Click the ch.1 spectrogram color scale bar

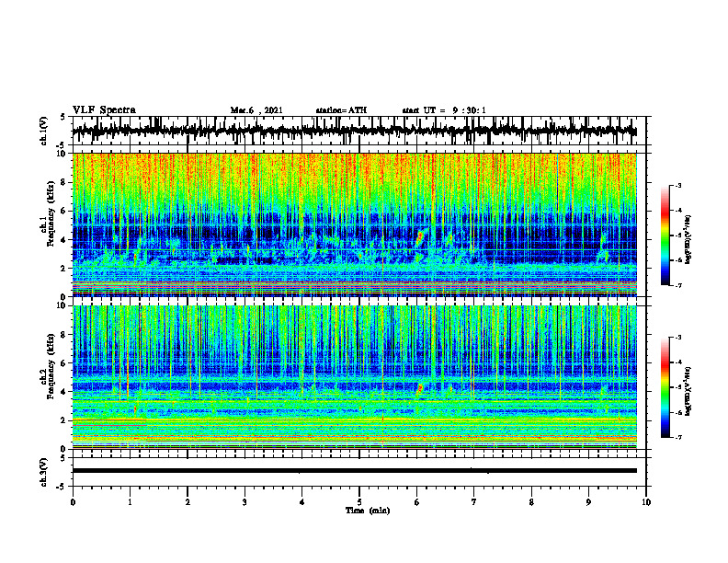665,236
